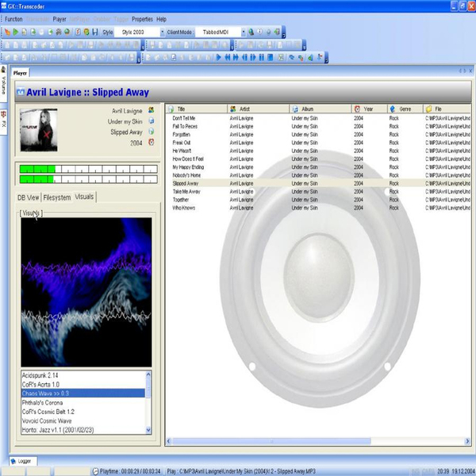Click the shuffle icon after the stop button
The height and width of the screenshot is (476, 476).
pyautogui.click(x=281, y=57)
